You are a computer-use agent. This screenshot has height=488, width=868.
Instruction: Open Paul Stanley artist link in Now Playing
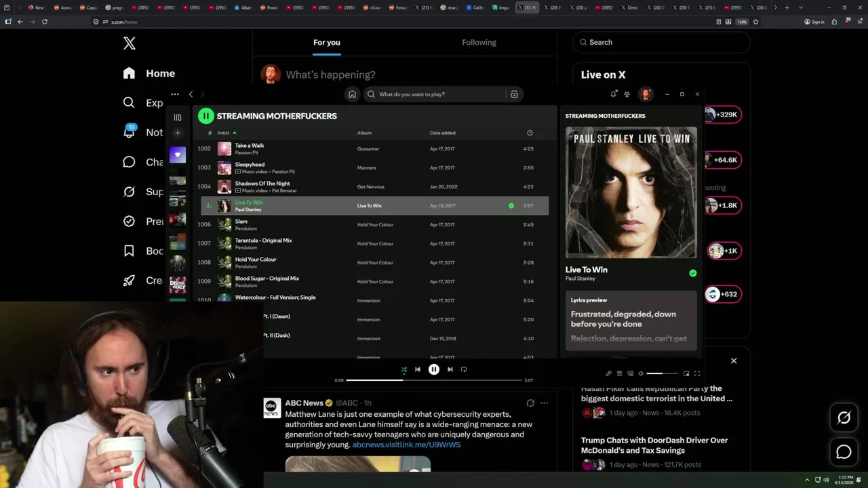(580, 279)
